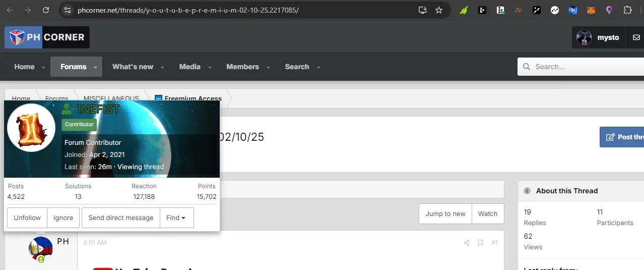Ignore the member 1NEFIST
The image size is (644, 270).
(x=63, y=218)
